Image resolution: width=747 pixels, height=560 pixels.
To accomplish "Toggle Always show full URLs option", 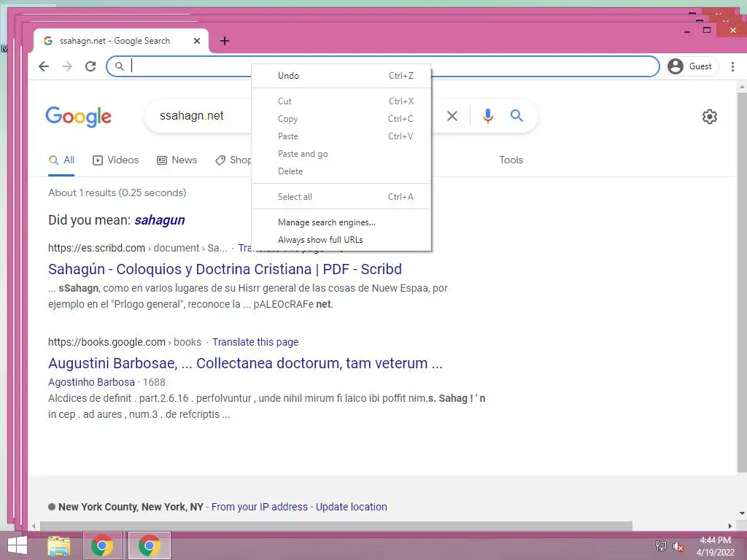I will pos(341,240).
